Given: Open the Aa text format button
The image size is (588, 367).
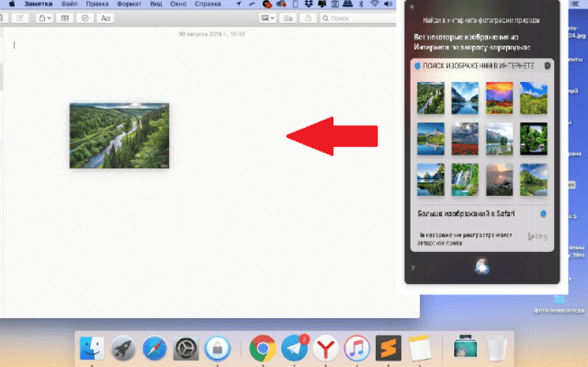Looking at the screenshot, I should tap(106, 18).
